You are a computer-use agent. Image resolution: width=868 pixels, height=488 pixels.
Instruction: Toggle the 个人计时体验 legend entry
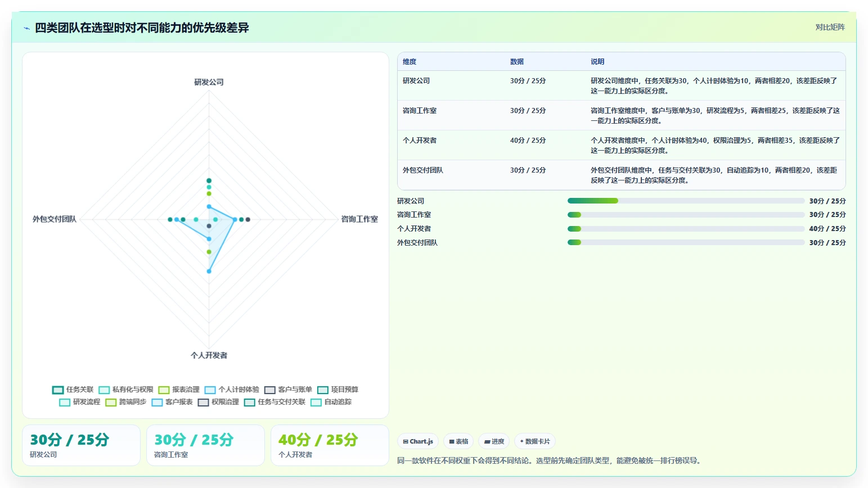(232, 390)
